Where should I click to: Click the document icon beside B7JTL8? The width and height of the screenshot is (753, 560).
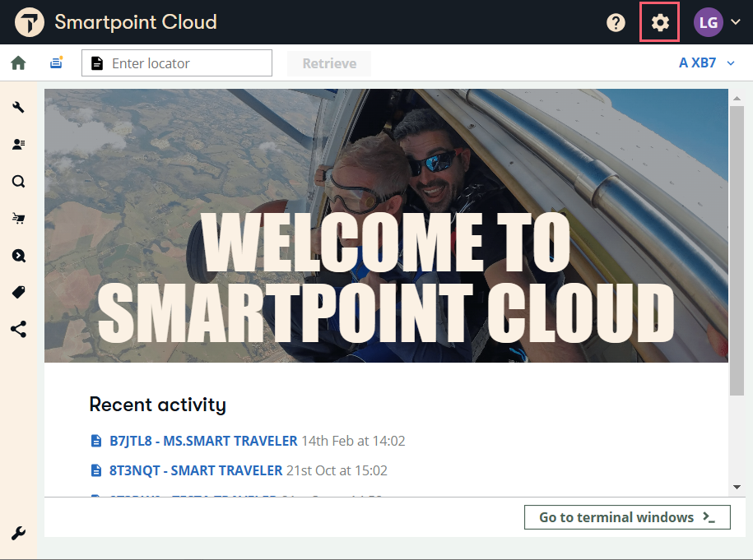[x=96, y=441]
